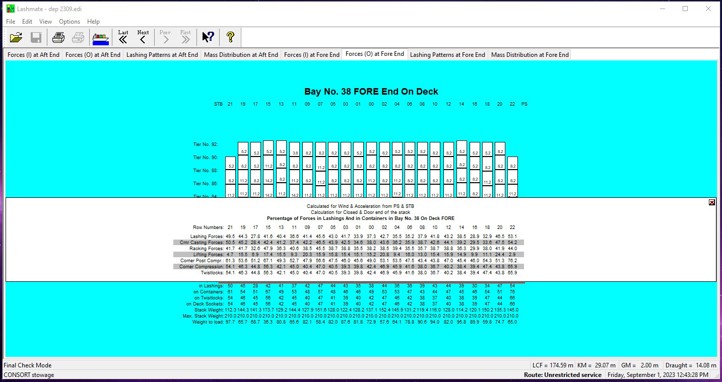The width and height of the screenshot is (722, 382).
Task: Open Forces (I) at Fore End tab
Action: click(312, 55)
